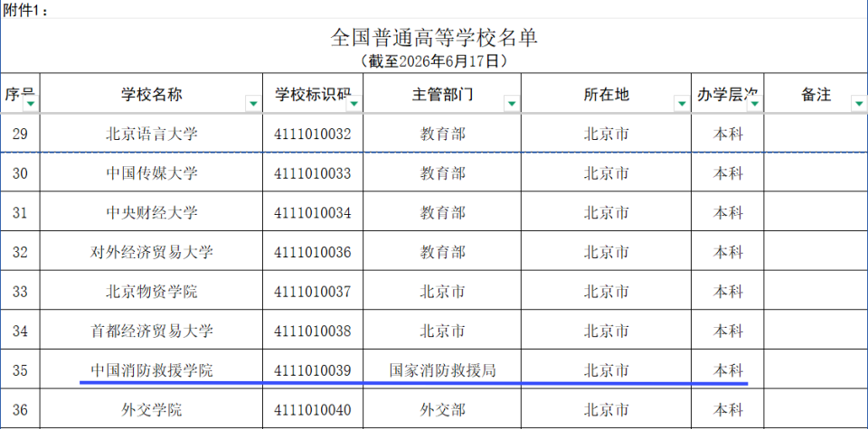Select cell 北京语言大学
This screenshot has width=868, height=429.
(151, 134)
